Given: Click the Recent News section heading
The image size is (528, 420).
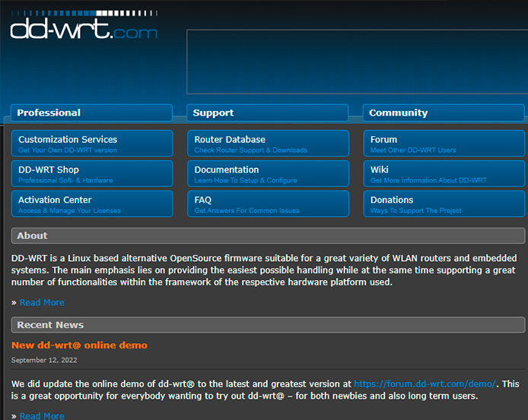Looking at the screenshot, I should (x=268, y=325).
